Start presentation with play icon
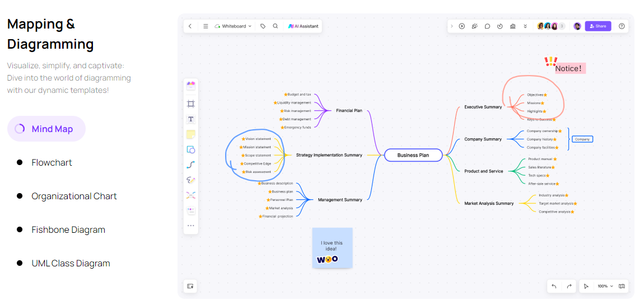This screenshot has width=644, height=305. pos(462,26)
